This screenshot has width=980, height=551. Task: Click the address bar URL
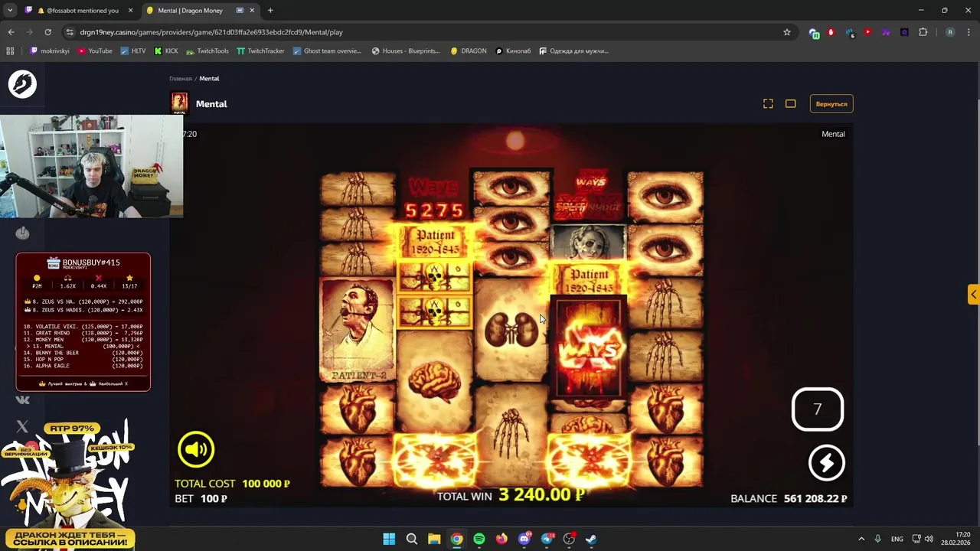pyautogui.click(x=211, y=32)
